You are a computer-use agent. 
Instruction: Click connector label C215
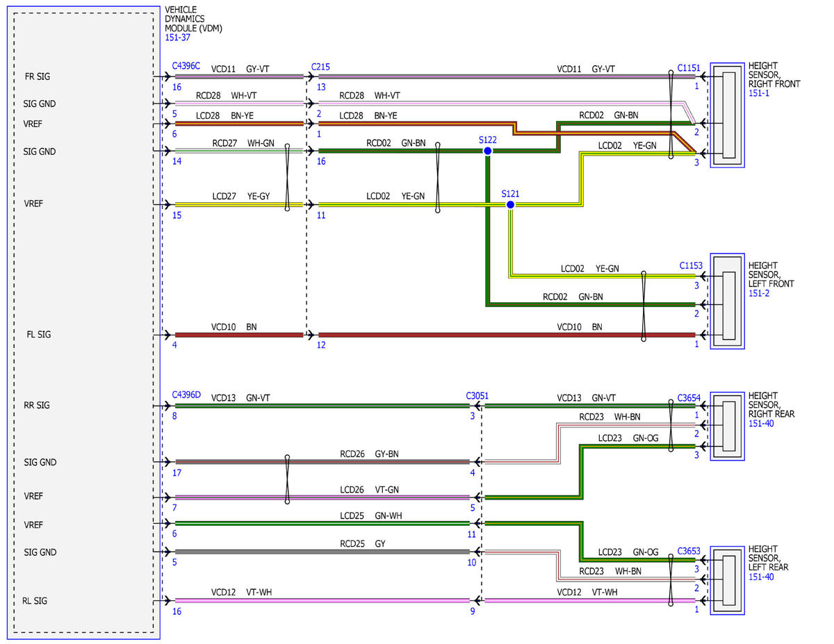click(x=320, y=66)
